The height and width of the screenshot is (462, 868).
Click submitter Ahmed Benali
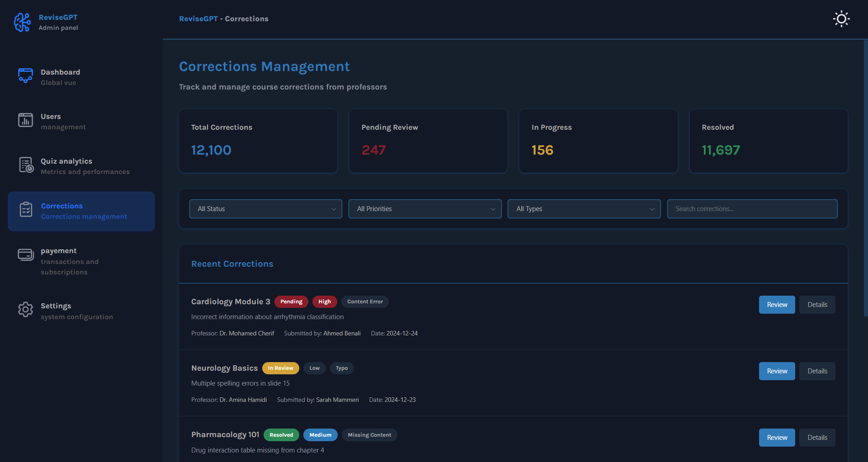click(x=342, y=333)
